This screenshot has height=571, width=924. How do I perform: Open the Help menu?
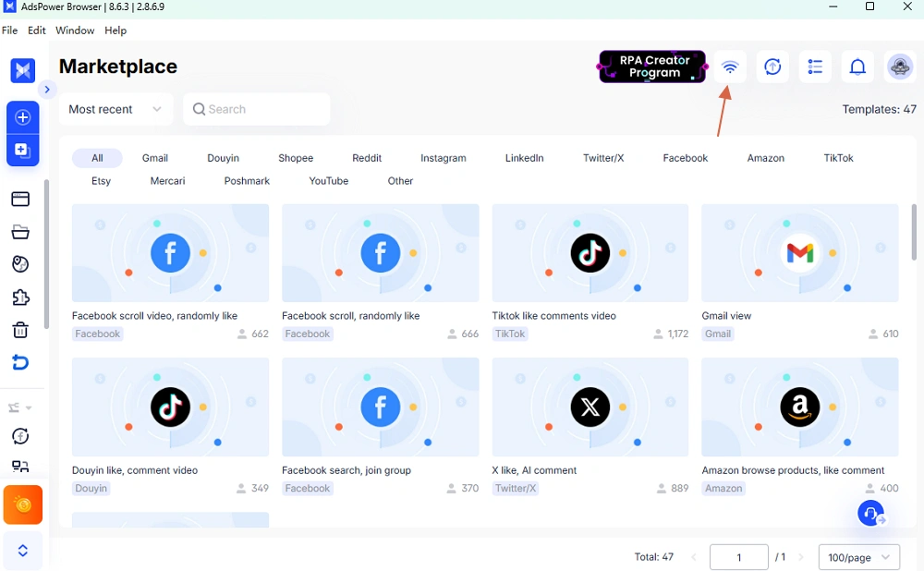[115, 30]
